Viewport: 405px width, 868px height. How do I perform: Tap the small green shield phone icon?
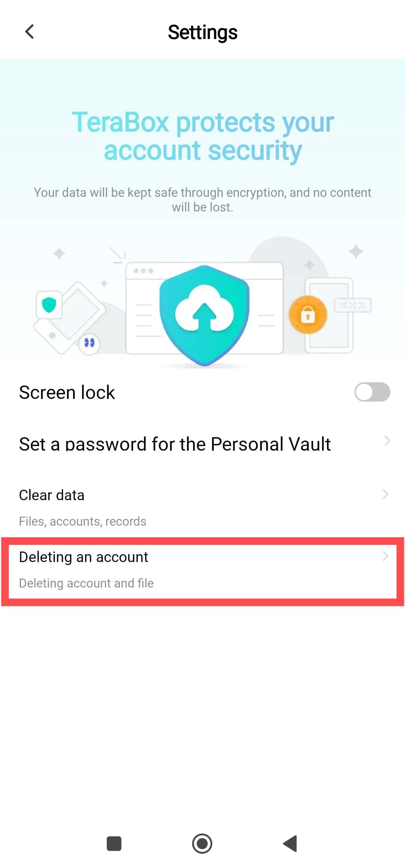click(x=49, y=305)
